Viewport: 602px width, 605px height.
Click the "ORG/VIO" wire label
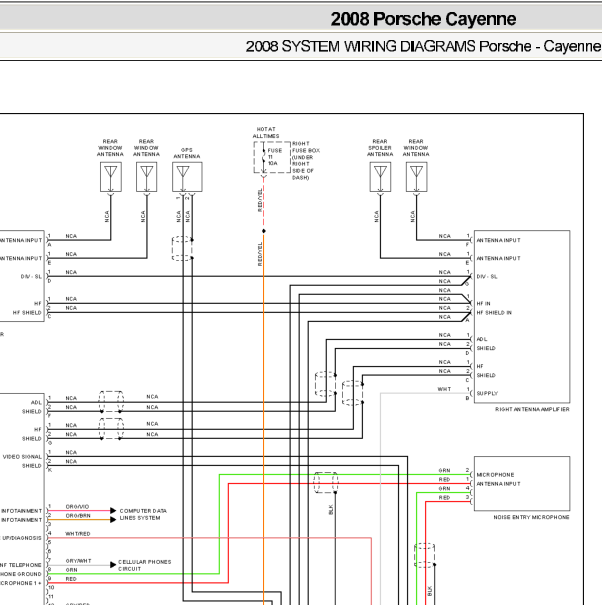tap(77, 506)
